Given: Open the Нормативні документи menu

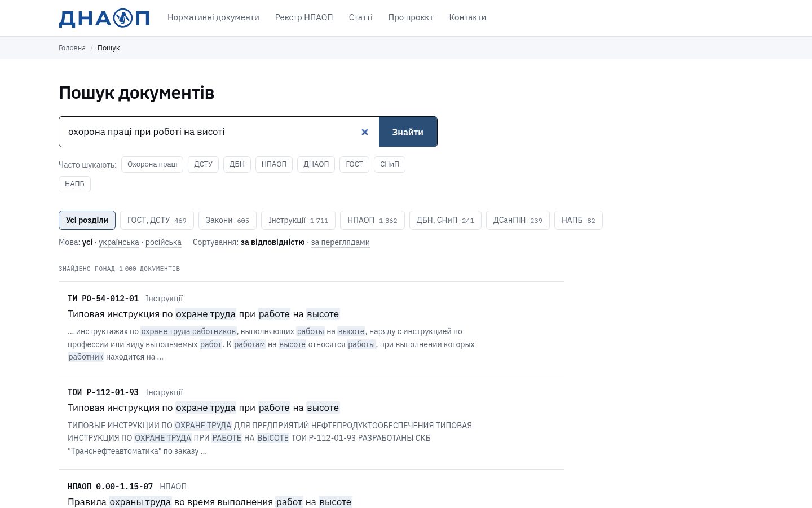Looking at the screenshot, I should (213, 17).
